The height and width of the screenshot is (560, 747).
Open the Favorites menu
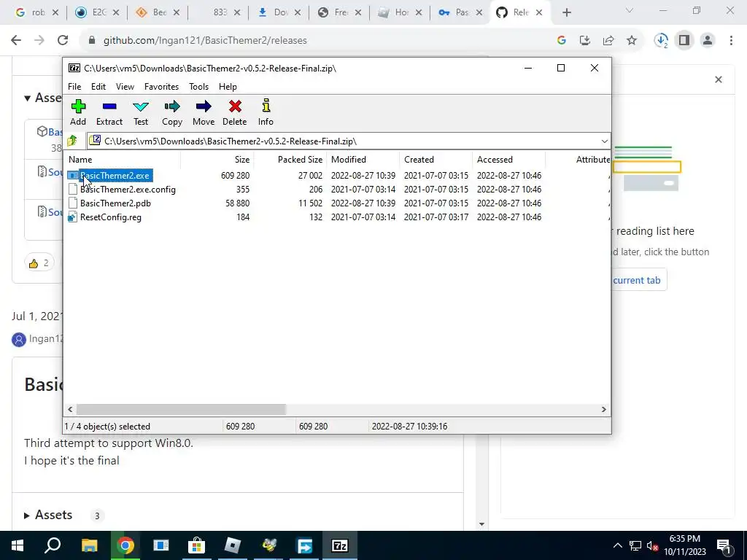(161, 87)
